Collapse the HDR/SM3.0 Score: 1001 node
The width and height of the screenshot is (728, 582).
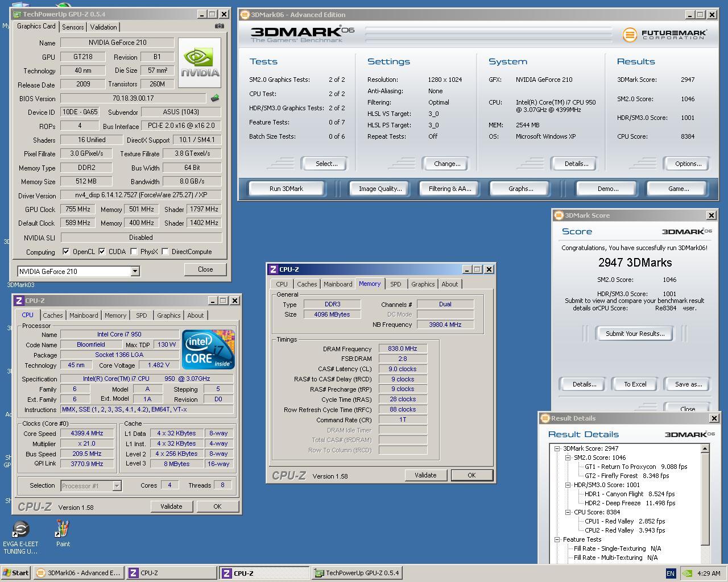(x=568, y=485)
